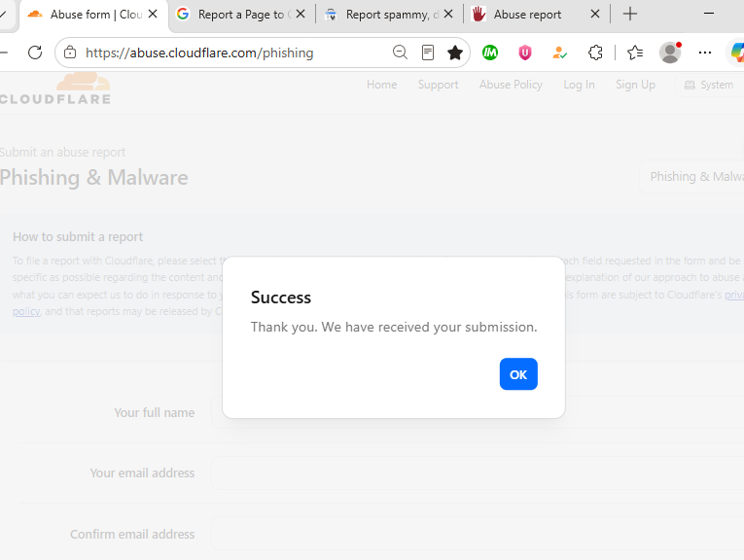The image size is (744, 560).
Task: Open immersive reader view icon
Action: pos(428,52)
